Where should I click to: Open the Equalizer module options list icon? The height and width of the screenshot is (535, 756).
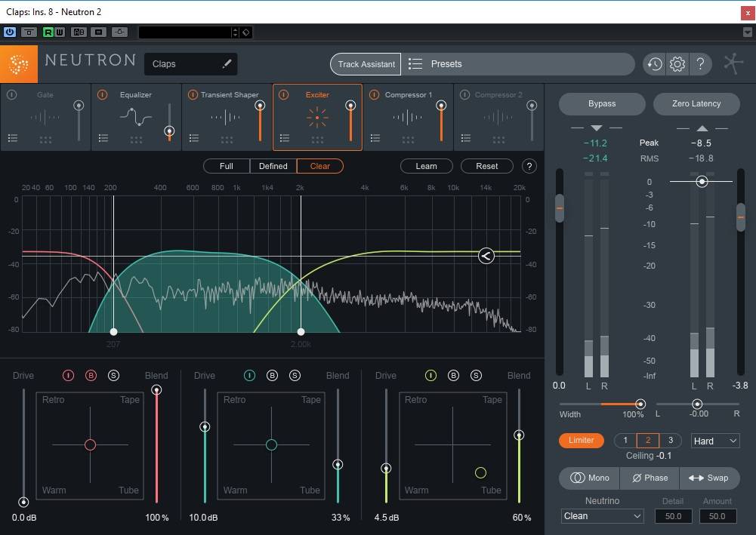coord(103,138)
